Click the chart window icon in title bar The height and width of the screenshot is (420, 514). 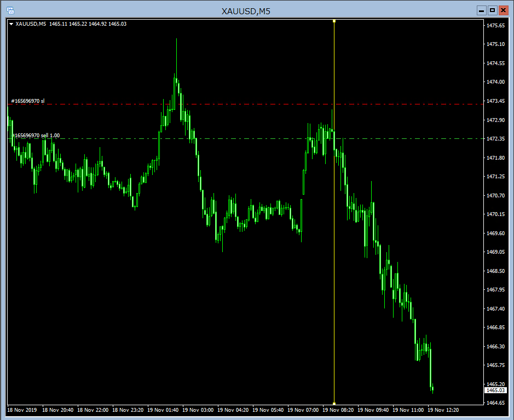coord(10,11)
